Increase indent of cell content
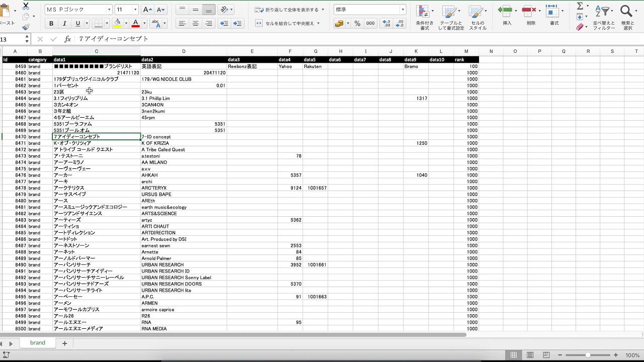Image resolution: width=644 pixels, height=362 pixels. click(x=238, y=24)
